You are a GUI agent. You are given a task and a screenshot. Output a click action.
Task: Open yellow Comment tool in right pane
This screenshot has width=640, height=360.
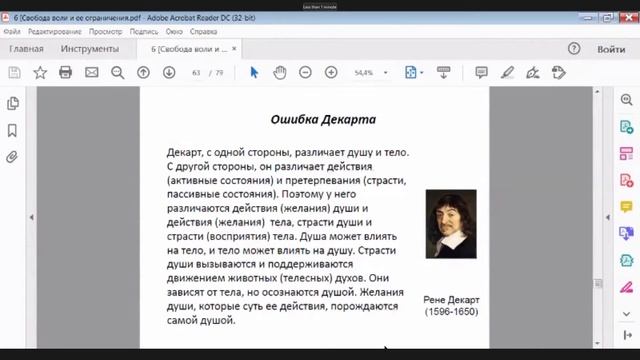tap(627, 207)
